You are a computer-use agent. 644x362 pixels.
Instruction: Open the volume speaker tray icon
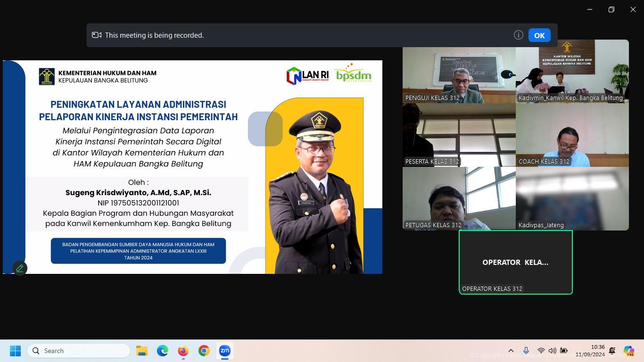pos(552,351)
